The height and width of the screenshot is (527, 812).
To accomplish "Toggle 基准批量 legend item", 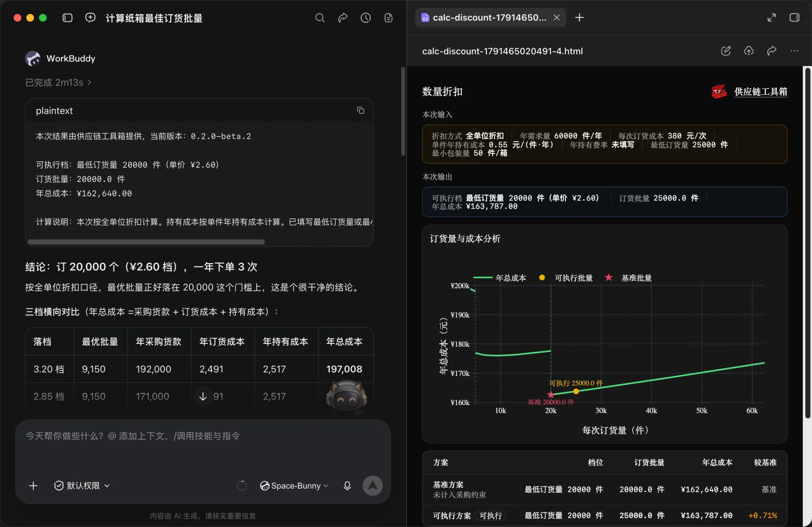I will (628, 278).
